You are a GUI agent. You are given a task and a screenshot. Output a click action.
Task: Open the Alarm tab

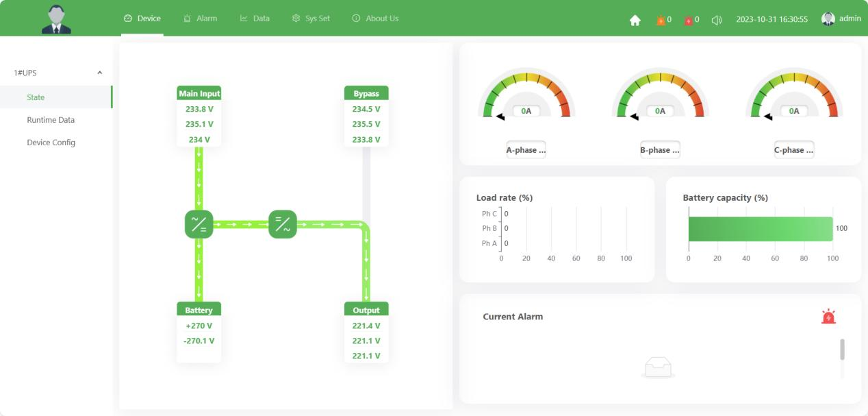click(201, 19)
